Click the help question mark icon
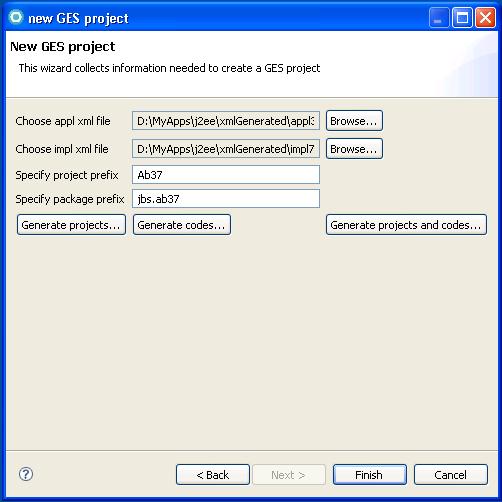The width and height of the screenshot is (502, 502). (26, 474)
